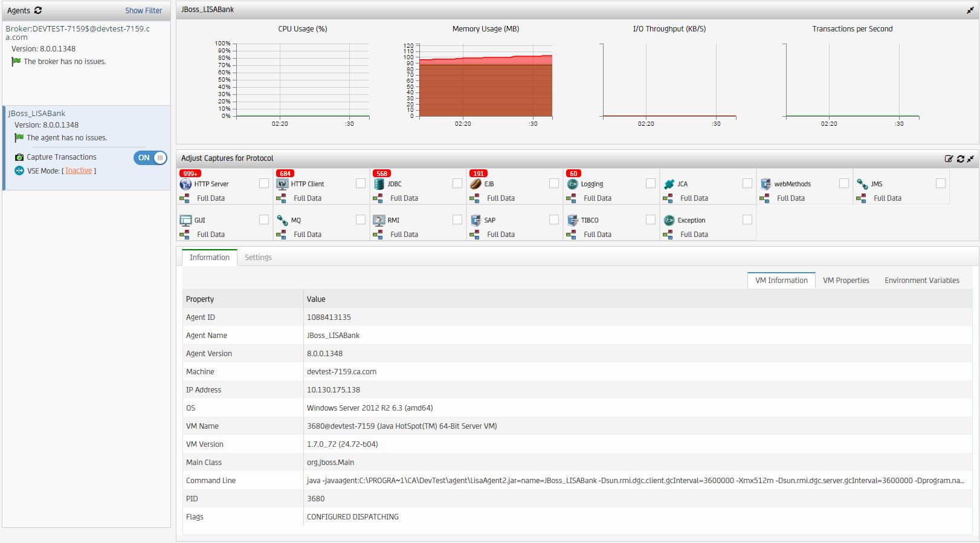The height and width of the screenshot is (543, 980).
Task: Click the JBoss_LISABank agent status flag icon
Action: coord(19,138)
